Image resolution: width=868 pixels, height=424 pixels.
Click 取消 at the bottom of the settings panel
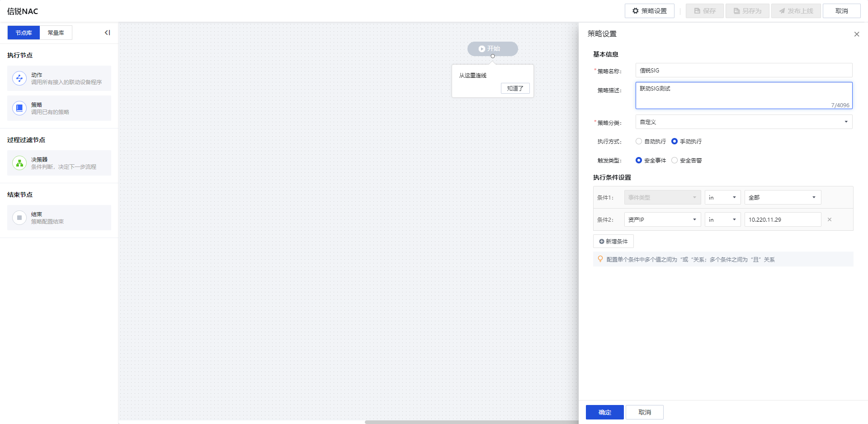[644, 412]
